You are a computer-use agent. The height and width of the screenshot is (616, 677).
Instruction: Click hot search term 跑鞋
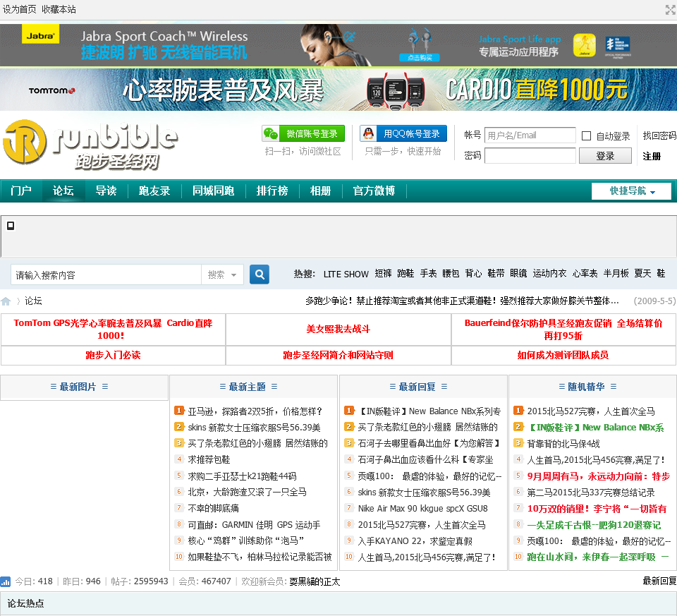click(405, 274)
